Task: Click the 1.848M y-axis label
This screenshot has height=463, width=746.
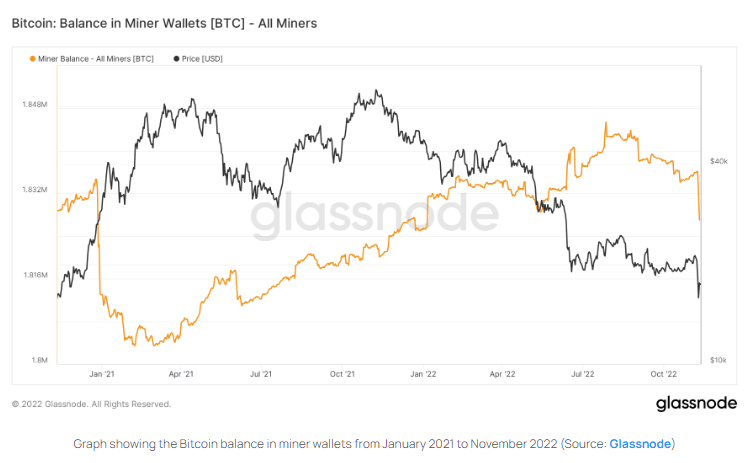Action: tap(34, 103)
